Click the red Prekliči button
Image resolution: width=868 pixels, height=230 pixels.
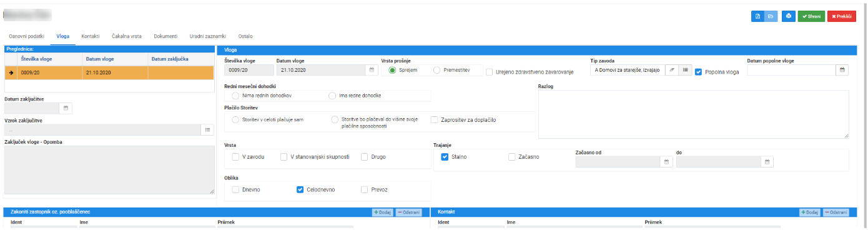(x=842, y=16)
